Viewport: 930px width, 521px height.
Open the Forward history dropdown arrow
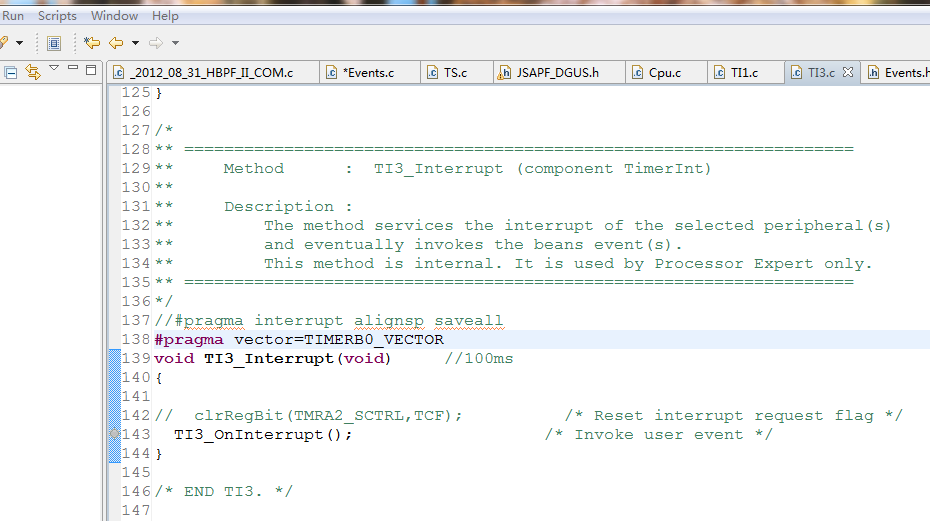click(175, 43)
